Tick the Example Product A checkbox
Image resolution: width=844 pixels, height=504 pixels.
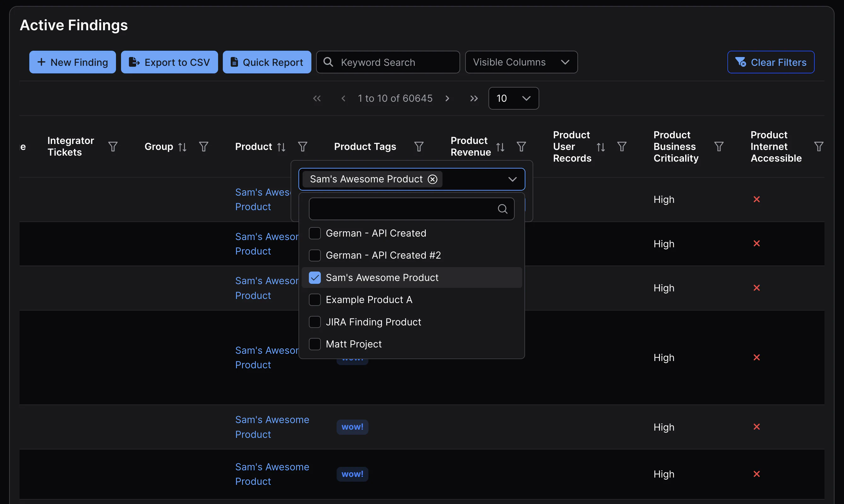click(315, 300)
